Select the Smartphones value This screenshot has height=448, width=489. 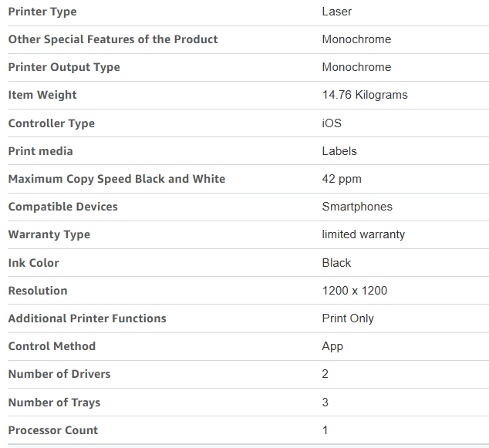[357, 207]
